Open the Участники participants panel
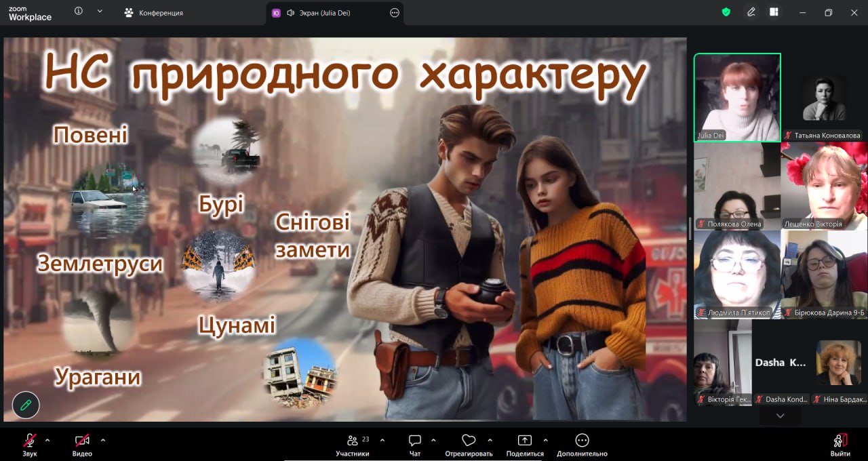 tap(352, 441)
